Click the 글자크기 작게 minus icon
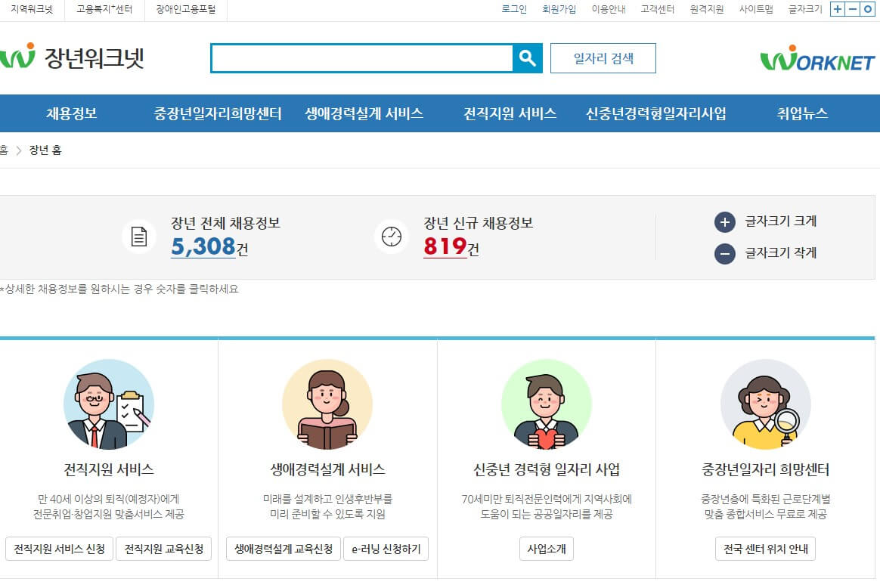The height and width of the screenshot is (588, 880). point(725,252)
